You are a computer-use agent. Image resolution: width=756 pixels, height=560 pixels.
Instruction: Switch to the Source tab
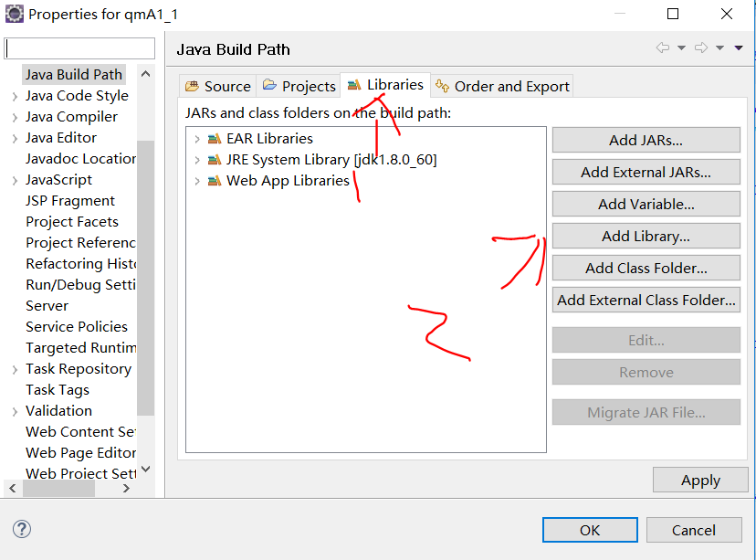(218, 87)
